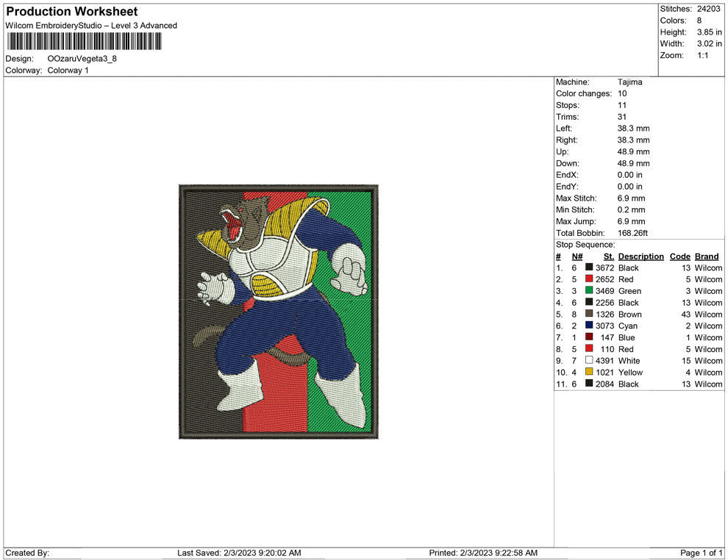This screenshot has width=728, height=560.
Task: Click the 'Max Jump:' label
Action: click(576, 221)
